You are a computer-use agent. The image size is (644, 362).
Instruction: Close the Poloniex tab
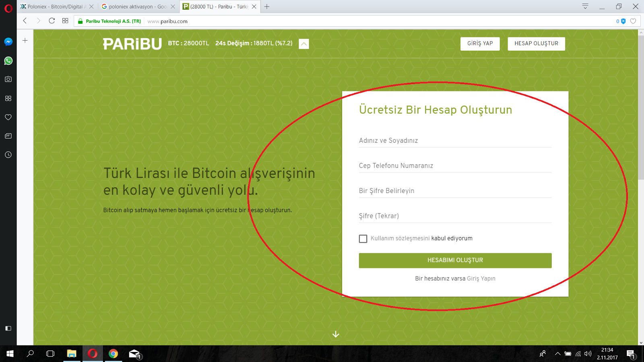point(91,6)
